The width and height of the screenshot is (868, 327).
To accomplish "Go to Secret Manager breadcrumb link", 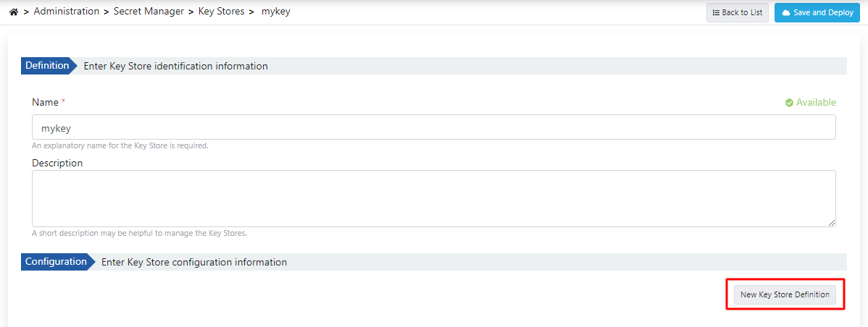I will [149, 12].
